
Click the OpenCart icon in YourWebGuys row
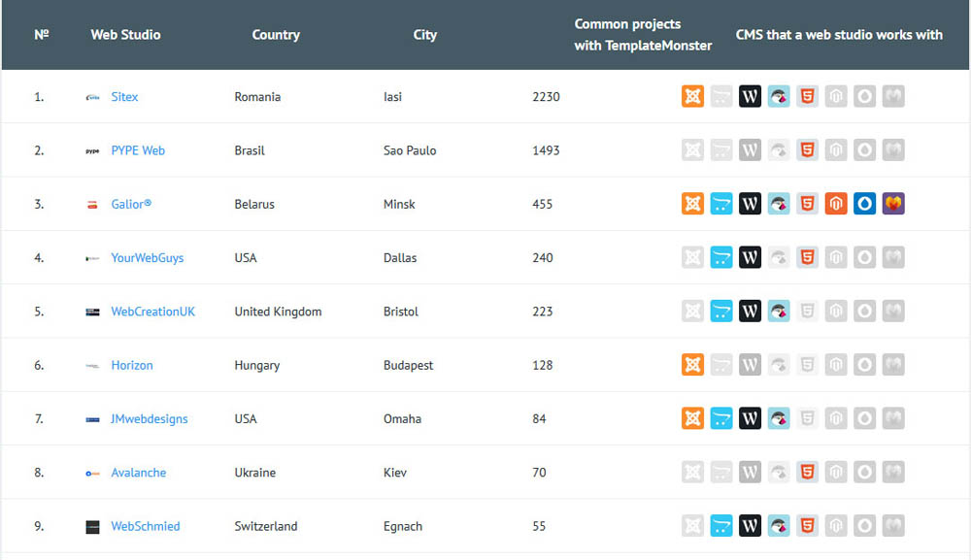(x=721, y=257)
